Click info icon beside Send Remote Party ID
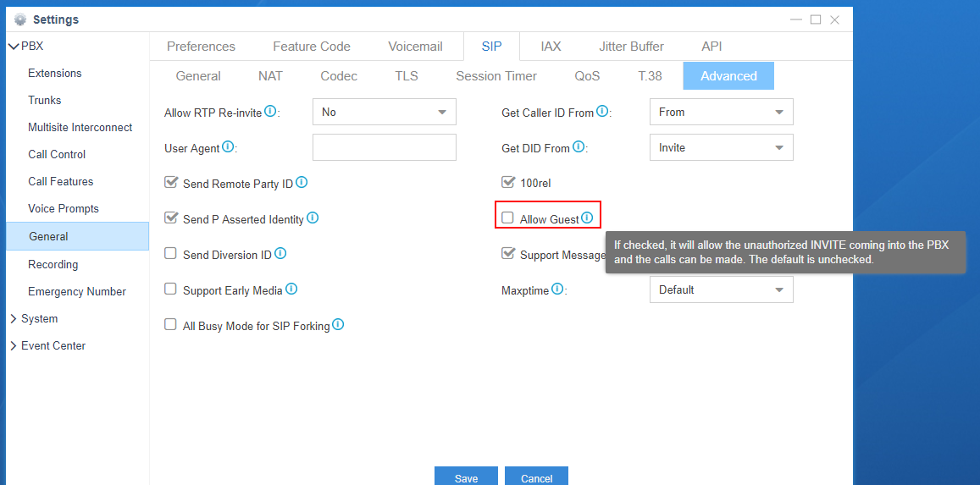Image resolution: width=980 pixels, height=485 pixels. click(302, 182)
